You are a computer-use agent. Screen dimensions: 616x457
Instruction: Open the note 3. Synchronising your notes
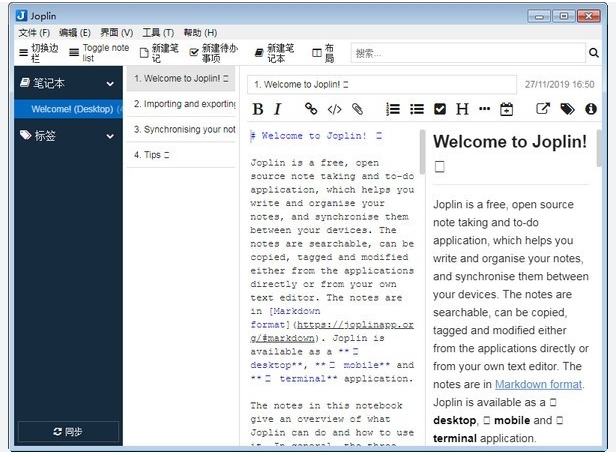(x=181, y=129)
